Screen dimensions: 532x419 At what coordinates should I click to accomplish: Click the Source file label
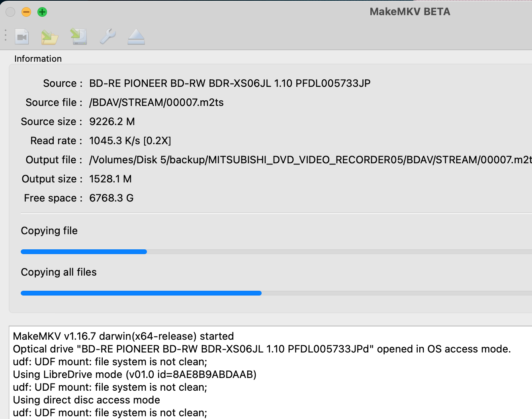point(54,102)
